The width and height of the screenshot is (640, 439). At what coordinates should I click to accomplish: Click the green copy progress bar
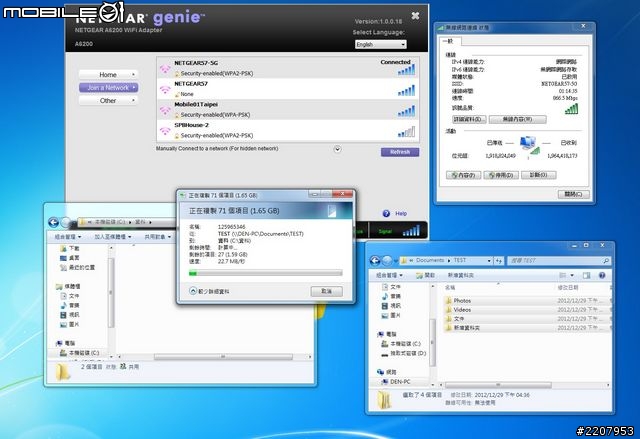tap(265, 273)
